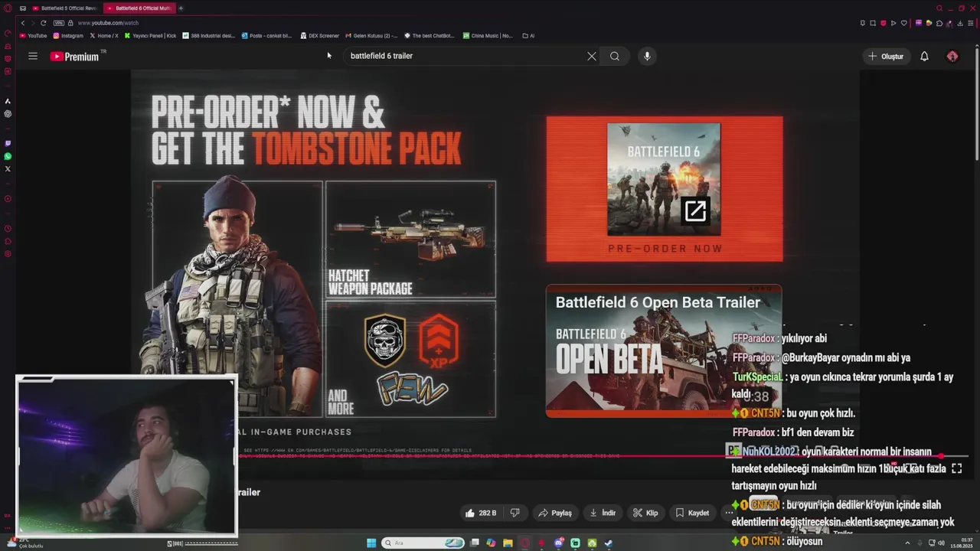The image size is (980, 551).
Task: Switch to Battlefield 5 Official Reveal tab
Action: [64, 8]
